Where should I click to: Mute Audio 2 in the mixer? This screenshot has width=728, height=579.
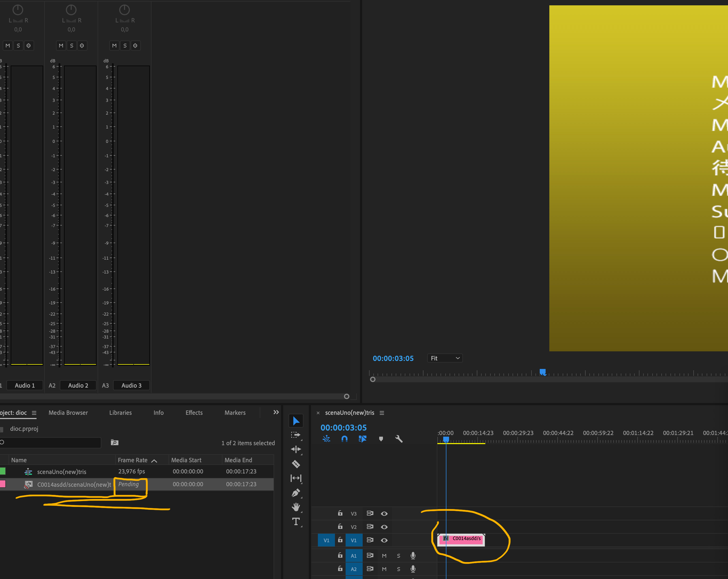tap(61, 46)
